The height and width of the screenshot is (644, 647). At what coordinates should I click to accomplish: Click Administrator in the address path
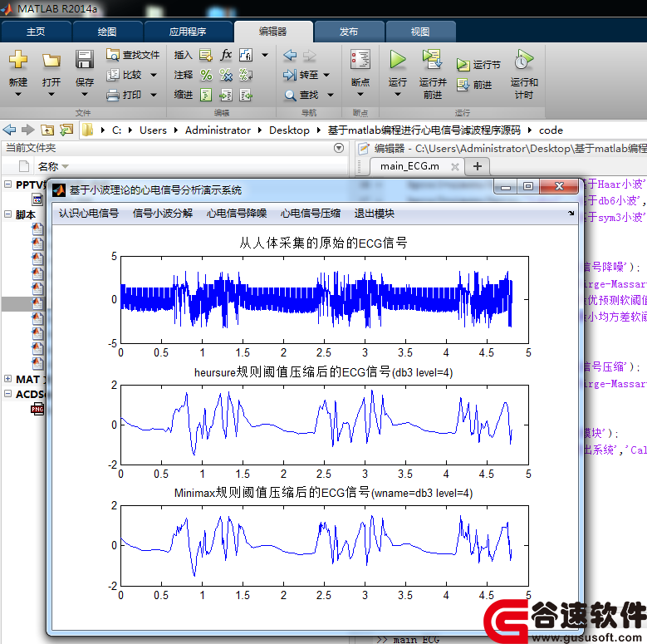coord(218,130)
